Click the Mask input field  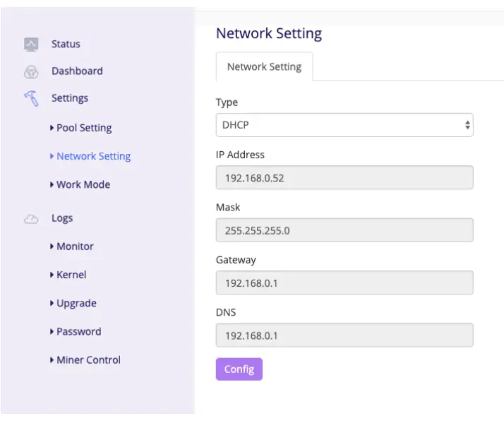[x=344, y=230]
